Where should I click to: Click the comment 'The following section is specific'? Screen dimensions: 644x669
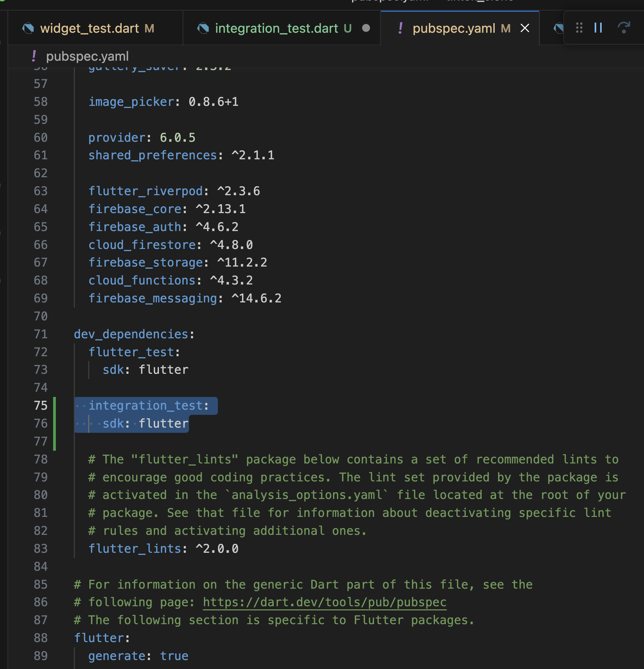(x=274, y=620)
